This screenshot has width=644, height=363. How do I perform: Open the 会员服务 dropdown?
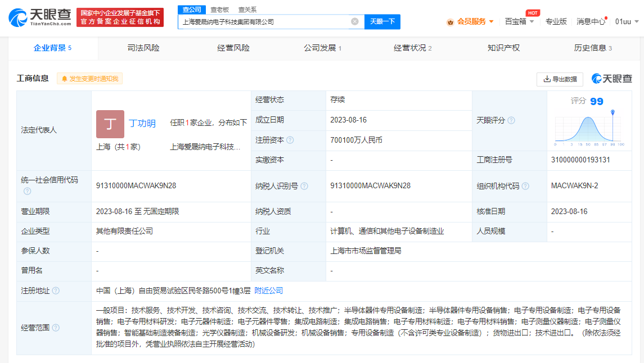[x=475, y=22]
